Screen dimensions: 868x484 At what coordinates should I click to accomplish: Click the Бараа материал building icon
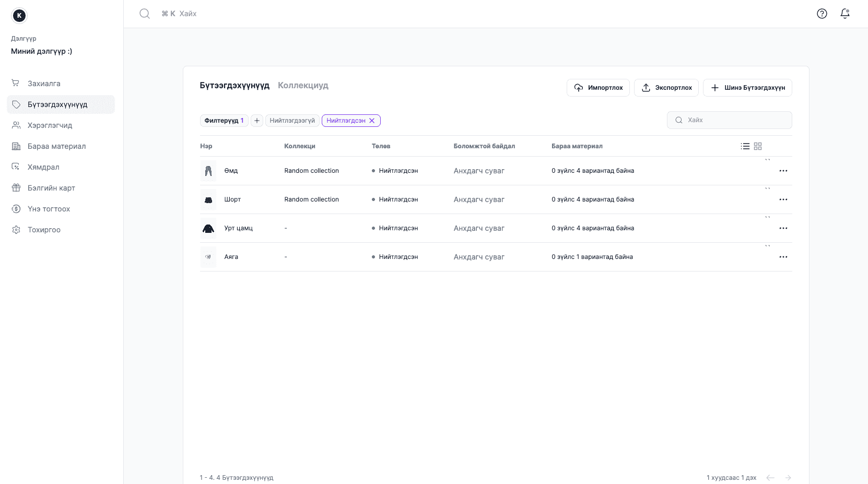tap(16, 146)
